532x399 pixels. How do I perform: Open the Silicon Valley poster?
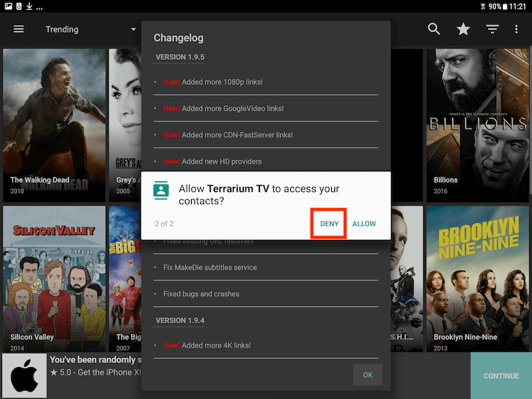(55, 279)
